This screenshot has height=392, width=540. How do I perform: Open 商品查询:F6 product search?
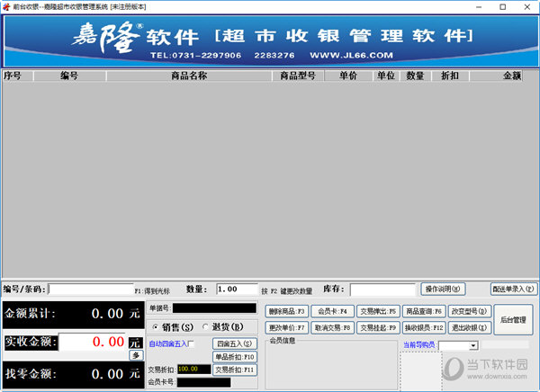pos(424,311)
